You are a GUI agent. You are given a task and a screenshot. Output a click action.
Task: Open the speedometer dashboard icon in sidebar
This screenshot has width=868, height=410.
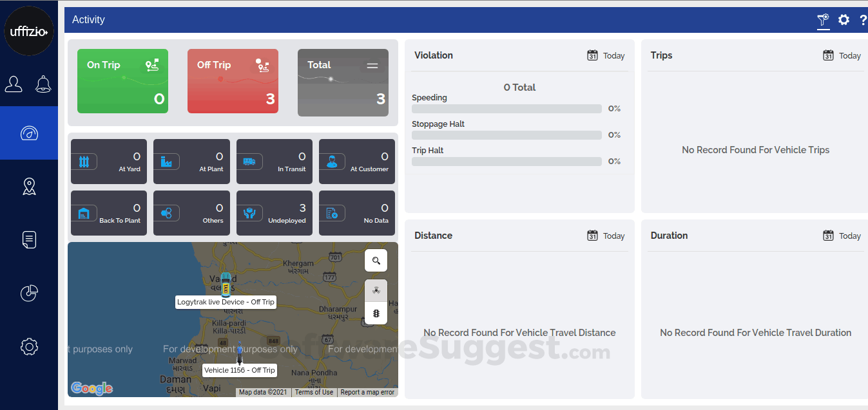(x=29, y=133)
